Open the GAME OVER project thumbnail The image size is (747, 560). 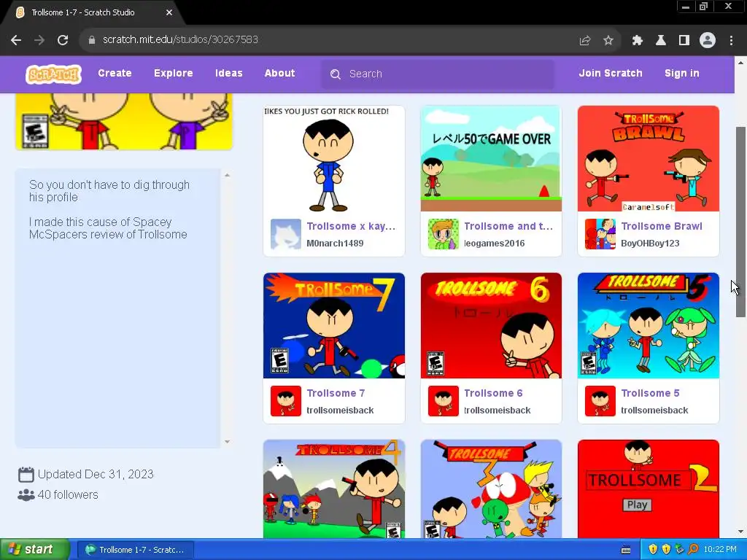[x=491, y=158]
